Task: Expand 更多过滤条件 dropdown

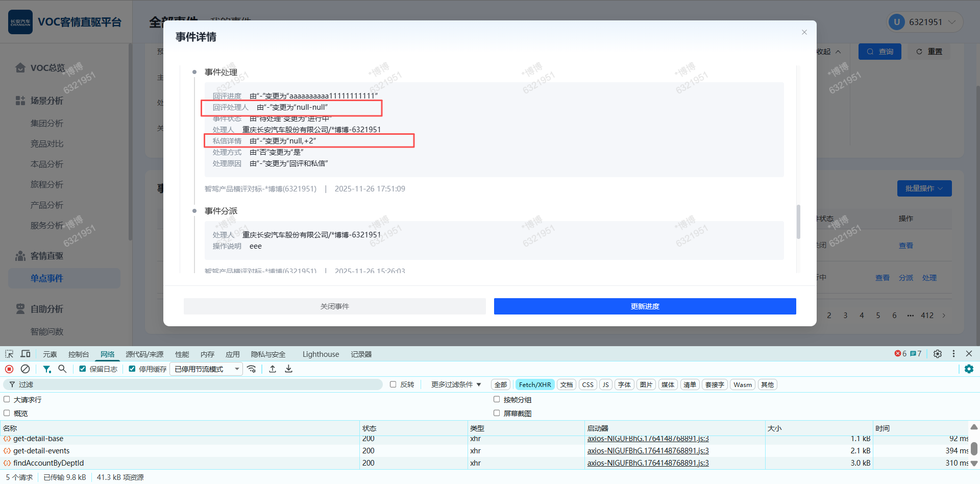Action: (456, 384)
